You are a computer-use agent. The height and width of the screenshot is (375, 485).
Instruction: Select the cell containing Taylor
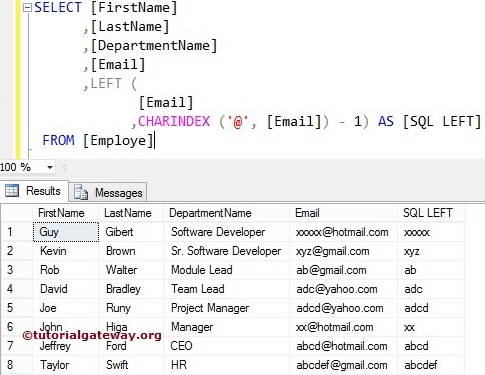click(66, 365)
